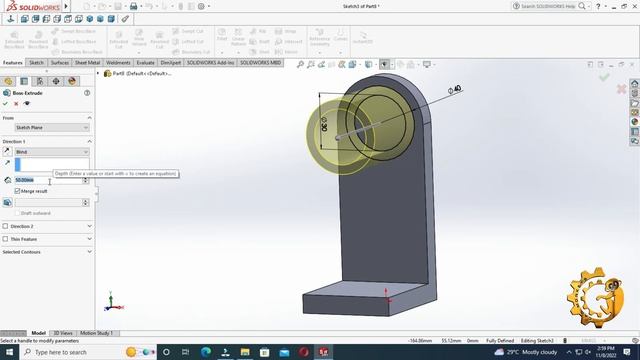Switch to the Sheet Metal tab
This screenshot has height=360, width=640.
87,62
